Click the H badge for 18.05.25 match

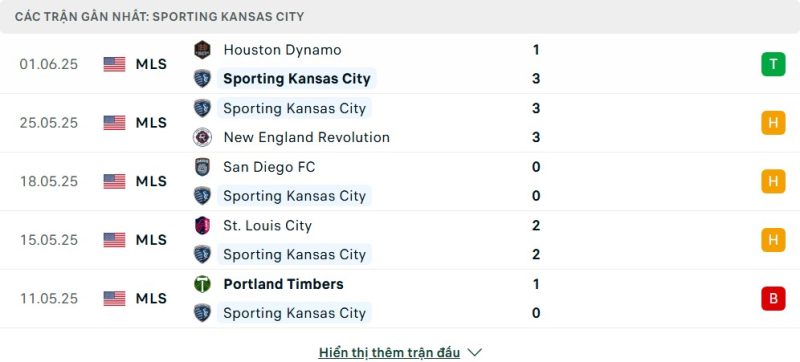tap(773, 182)
